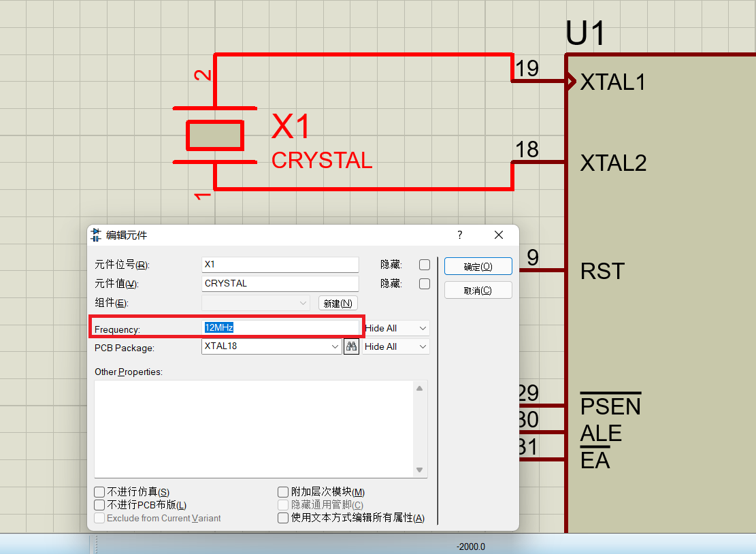Click the U1 component reference label
756x554 pixels.
click(585, 34)
